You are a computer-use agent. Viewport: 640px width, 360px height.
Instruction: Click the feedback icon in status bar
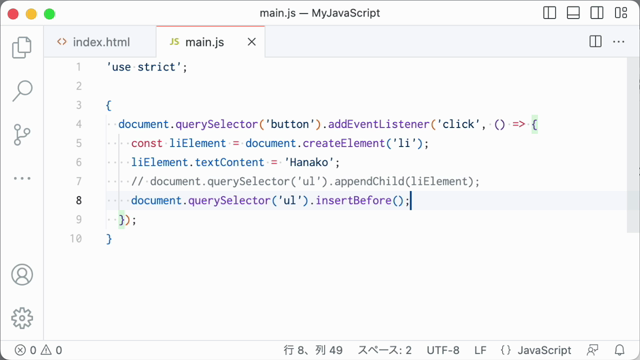pos(593,350)
